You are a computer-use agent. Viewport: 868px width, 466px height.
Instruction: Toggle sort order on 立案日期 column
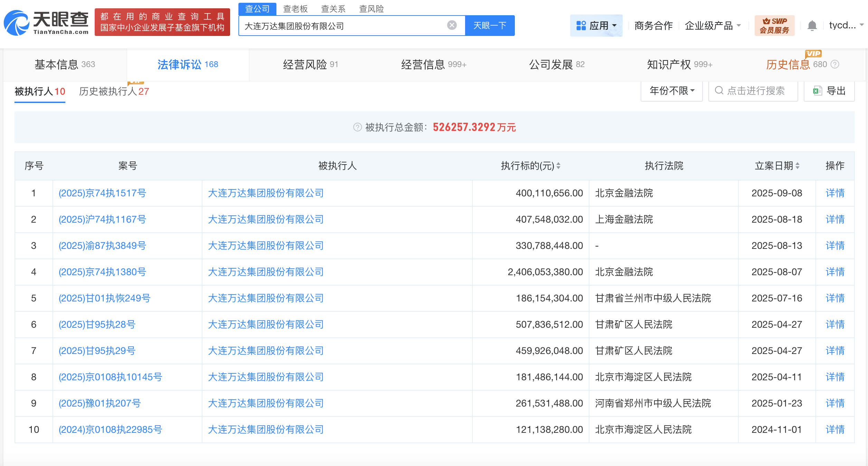(797, 166)
